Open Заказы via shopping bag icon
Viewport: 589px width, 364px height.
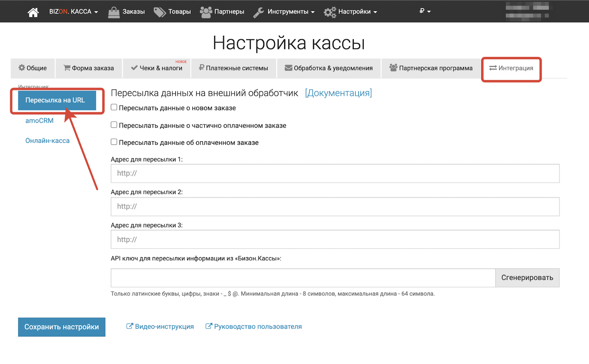114,12
